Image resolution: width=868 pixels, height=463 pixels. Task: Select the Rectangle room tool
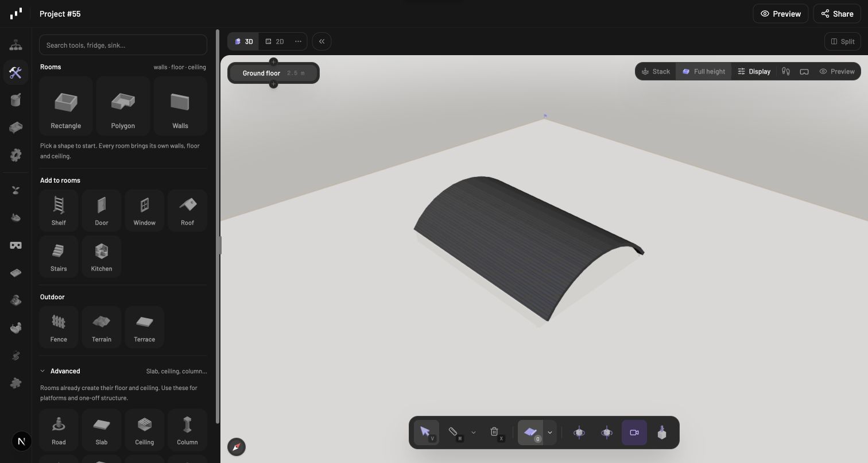pos(66,106)
